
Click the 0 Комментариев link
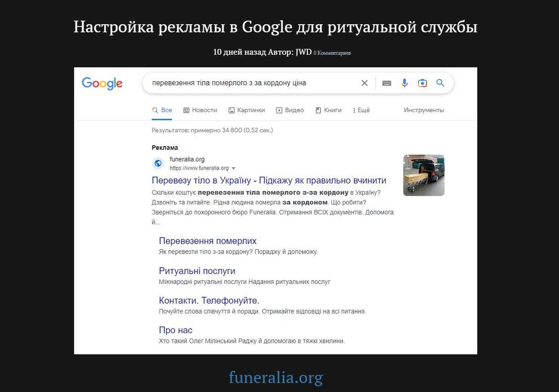[332, 53]
